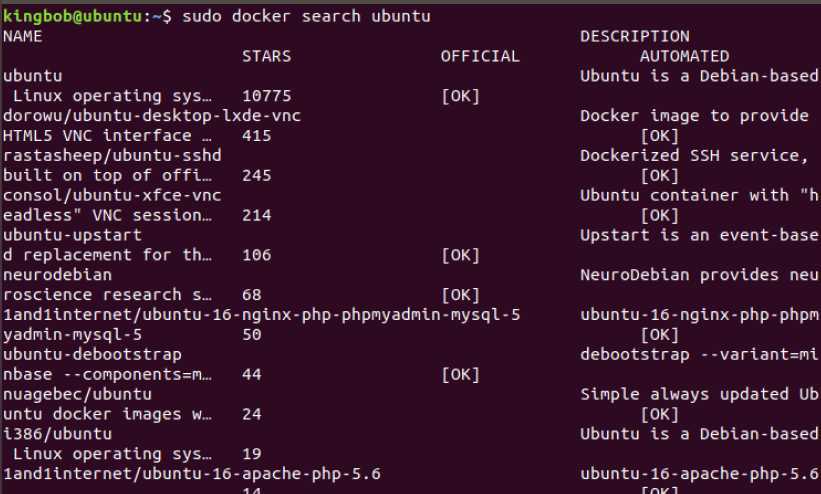Click the NAME column header
The width and height of the screenshot is (821, 494).
[x=23, y=36]
